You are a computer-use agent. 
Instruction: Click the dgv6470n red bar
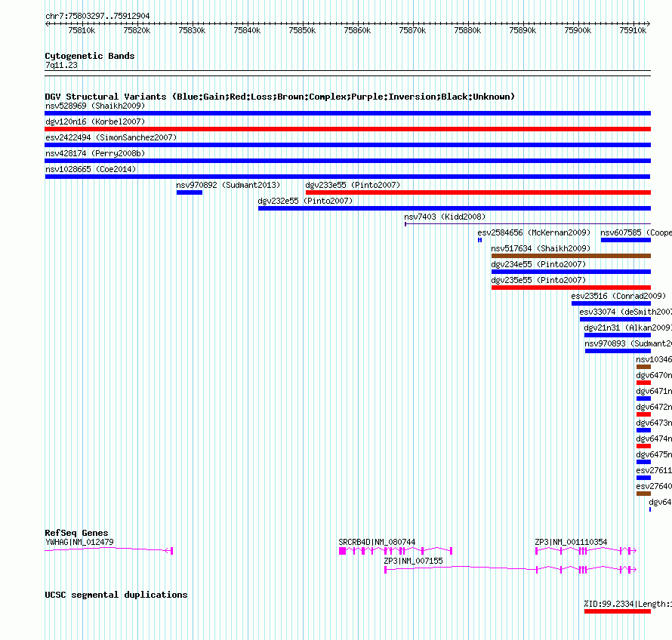coord(644,383)
